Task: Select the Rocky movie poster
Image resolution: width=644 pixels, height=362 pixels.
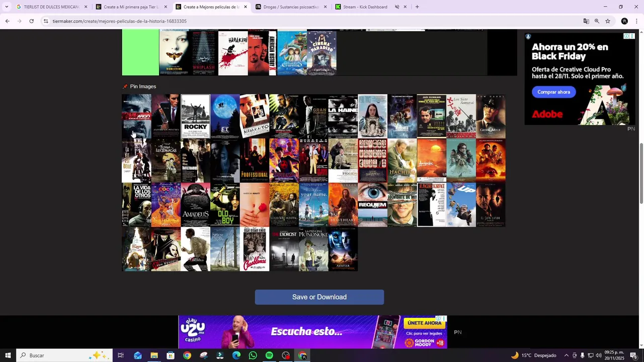Action: point(195,116)
